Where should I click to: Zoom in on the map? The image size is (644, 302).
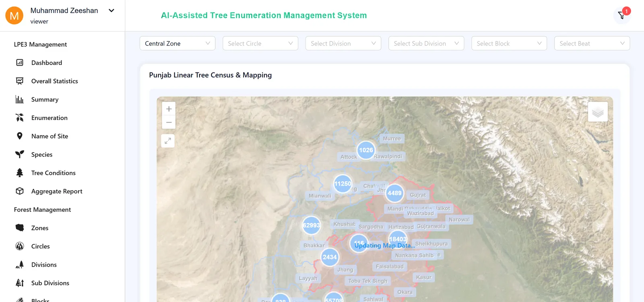click(x=169, y=109)
